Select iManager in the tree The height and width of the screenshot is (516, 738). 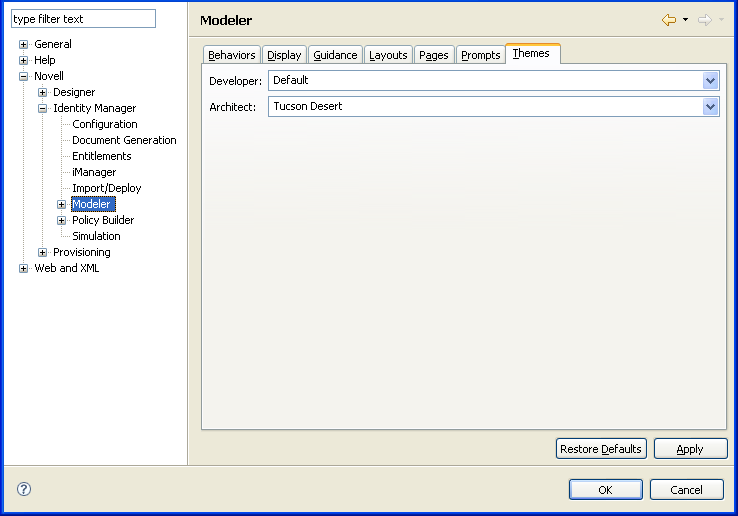pos(94,172)
